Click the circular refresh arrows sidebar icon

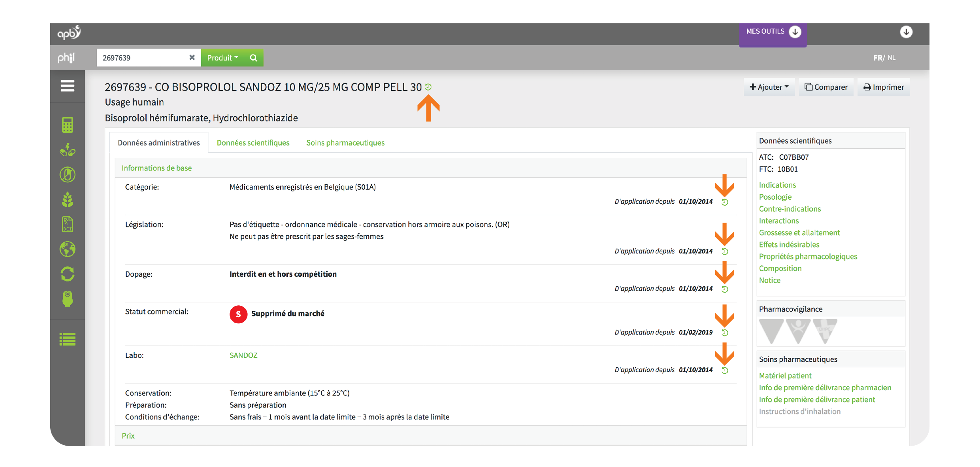pyautogui.click(x=68, y=274)
